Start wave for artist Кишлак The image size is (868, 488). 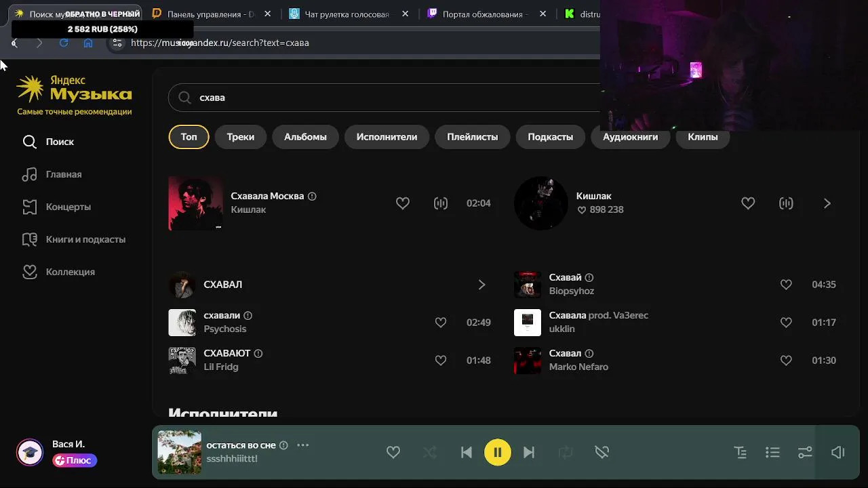[786, 203]
